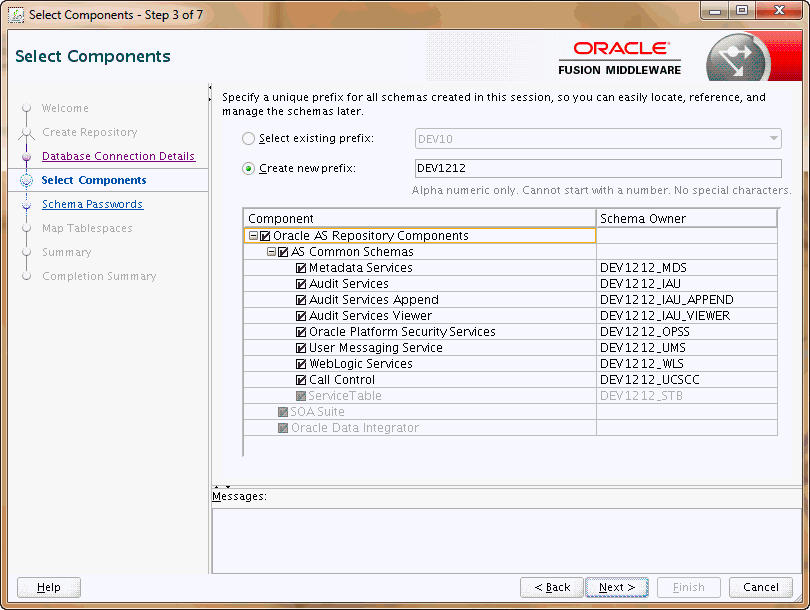The image size is (810, 610).
Task: Collapse the AS Common Schemas node
Action: (x=271, y=252)
